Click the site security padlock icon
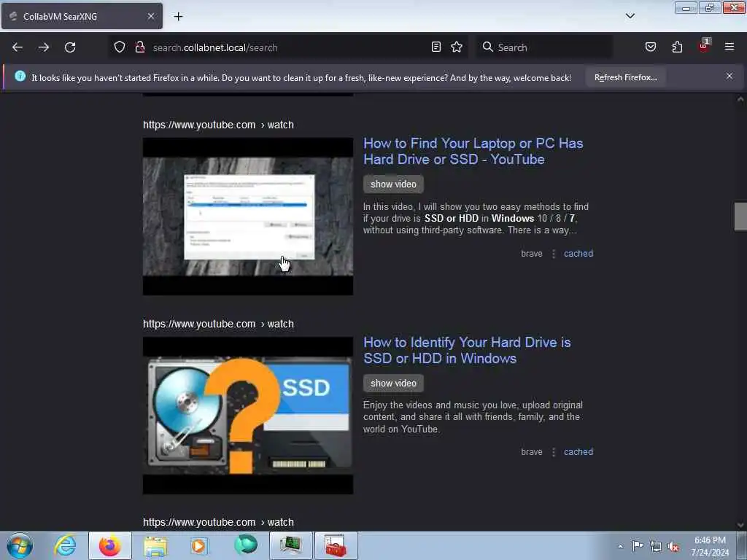The image size is (747, 560). coord(140,47)
